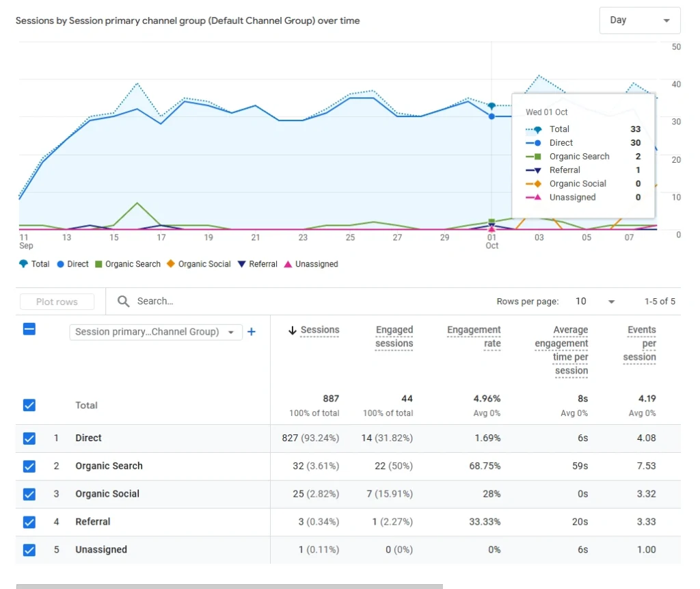Click the Plot rows button
This screenshot has height=589, width=700.
[x=57, y=302]
